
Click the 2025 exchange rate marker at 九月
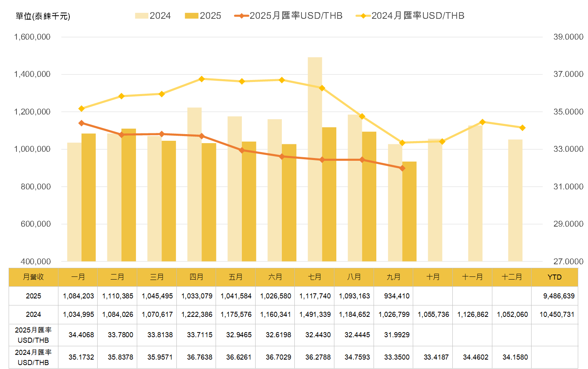[x=402, y=168]
